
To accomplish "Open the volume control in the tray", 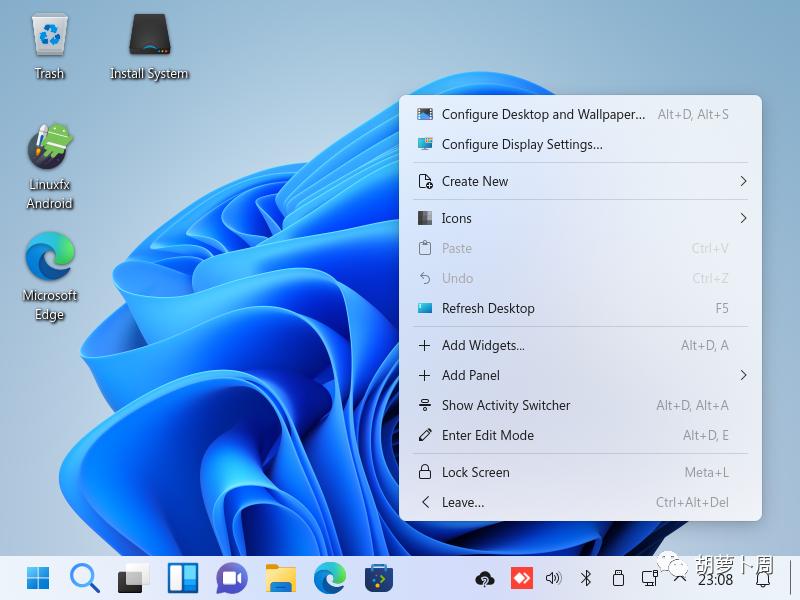I will [x=553, y=578].
